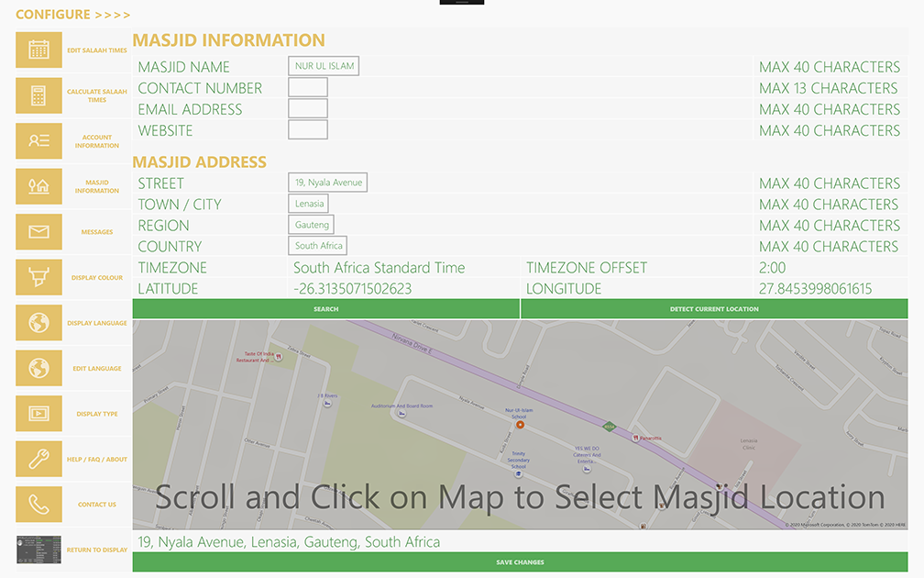The height and width of the screenshot is (578, 924).
Task: Open Messages envelope icon
Action: click(x=38, y=232)
